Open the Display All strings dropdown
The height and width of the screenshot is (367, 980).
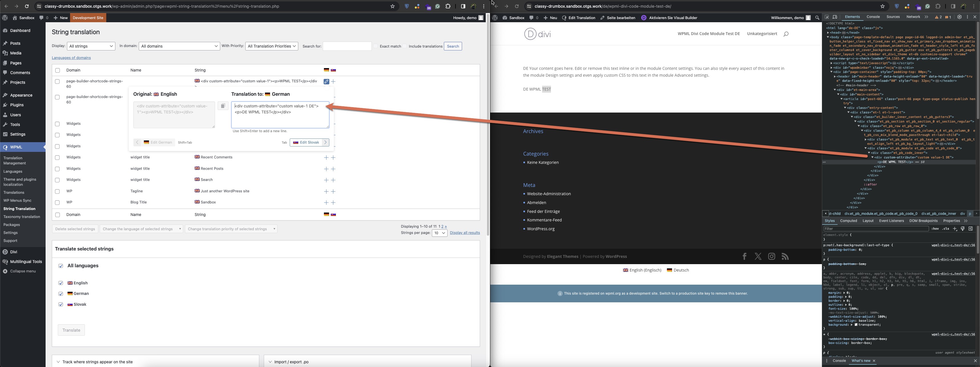(91, 46)
